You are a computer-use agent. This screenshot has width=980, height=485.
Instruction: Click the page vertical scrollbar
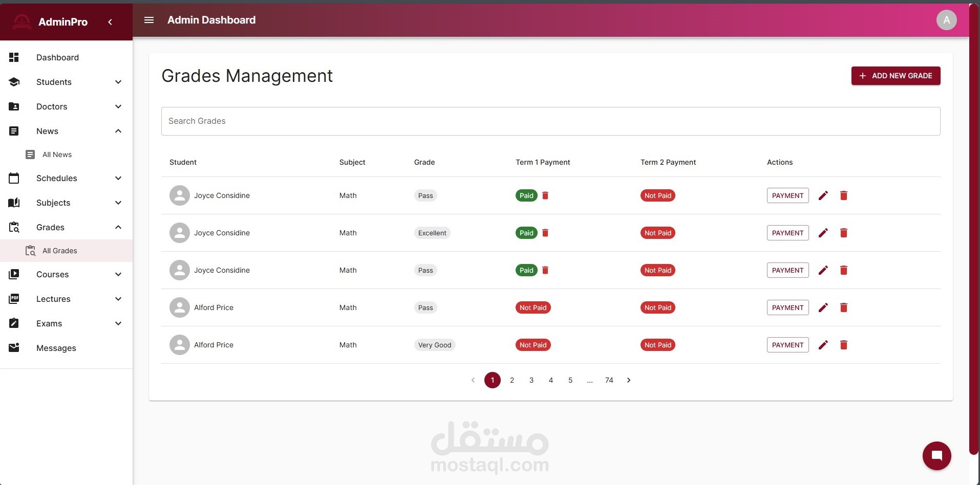click(x=974, y=230)
